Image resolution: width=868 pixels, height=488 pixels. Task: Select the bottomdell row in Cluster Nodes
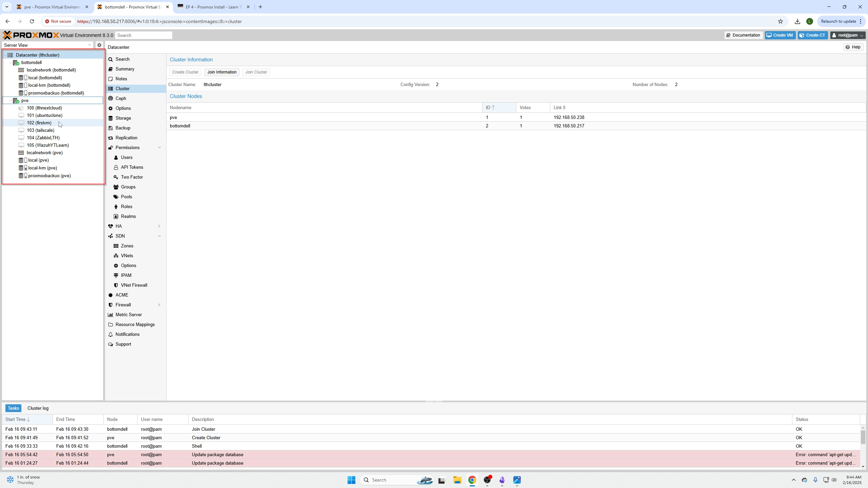click(x=516, y=126)
